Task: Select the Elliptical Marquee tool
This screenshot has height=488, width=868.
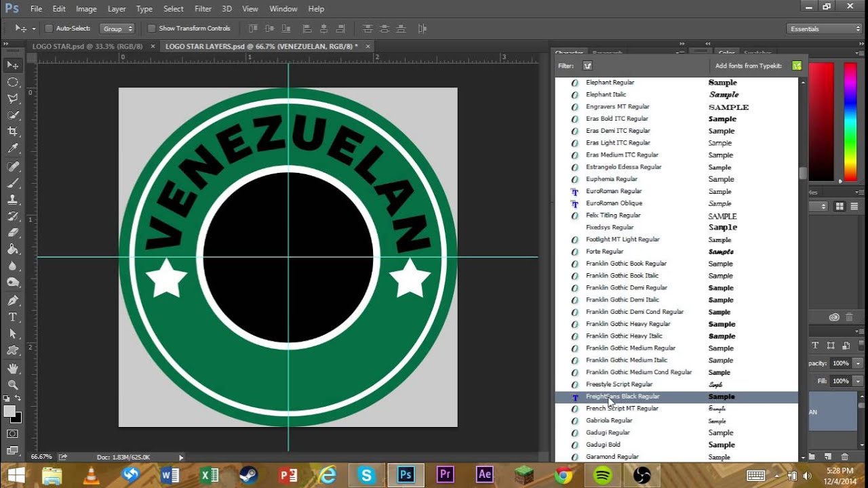Action: [13, 82]
